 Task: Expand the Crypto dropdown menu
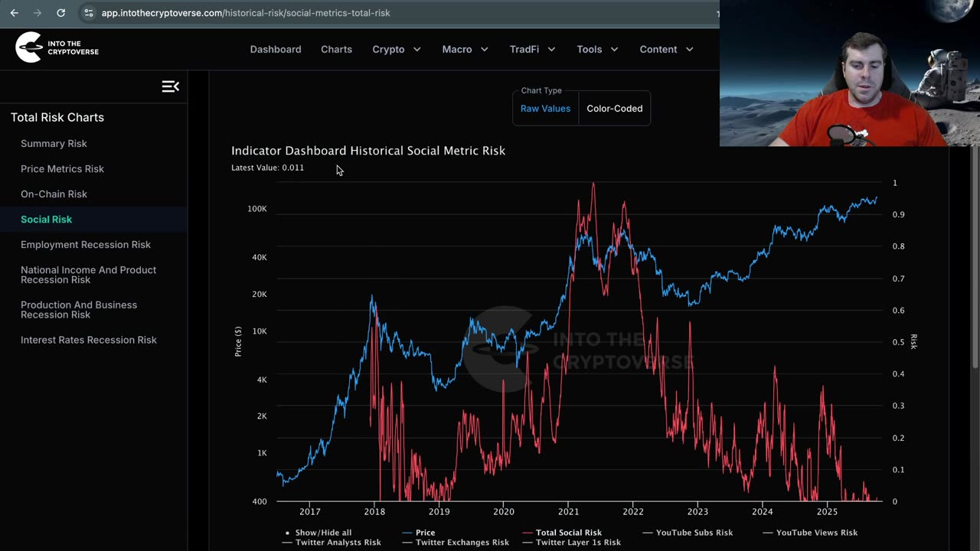coord(396,49)
